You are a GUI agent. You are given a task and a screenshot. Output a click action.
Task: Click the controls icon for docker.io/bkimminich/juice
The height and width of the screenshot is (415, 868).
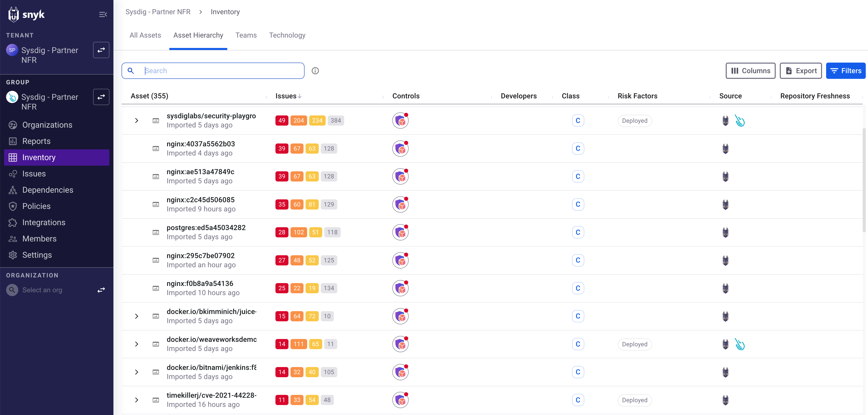[x=401, y=316]
